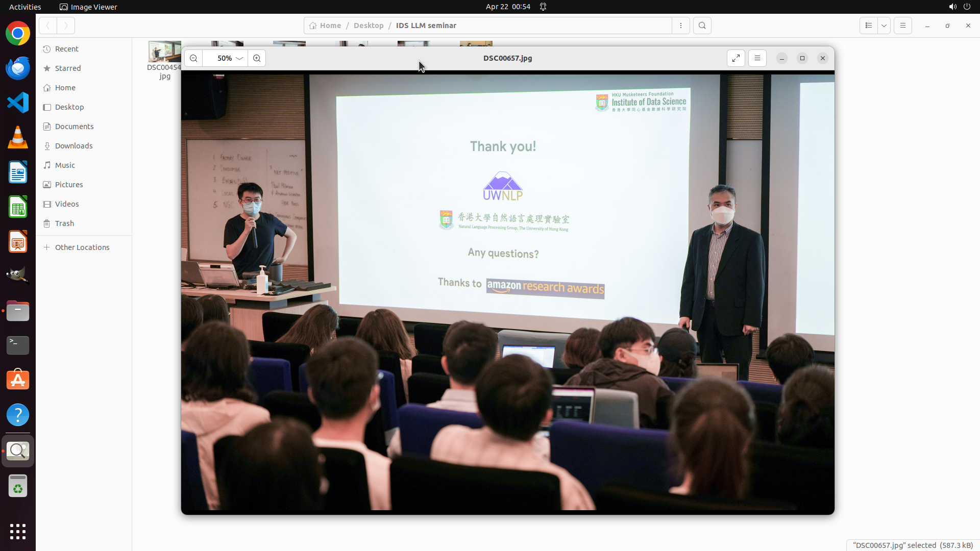The width and height of the screenshot is (980, 551).
Task: Open the volume indicator in the system tray
Action: 952,7
